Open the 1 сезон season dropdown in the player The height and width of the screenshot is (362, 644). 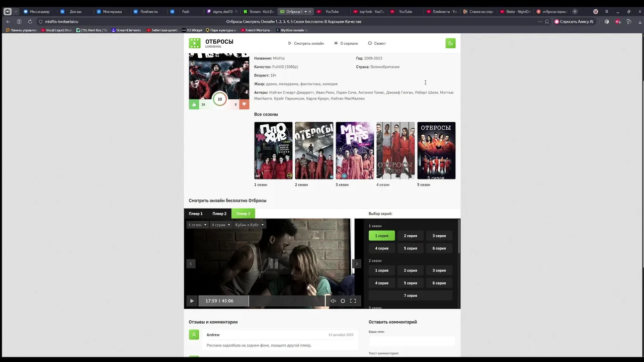197,225
